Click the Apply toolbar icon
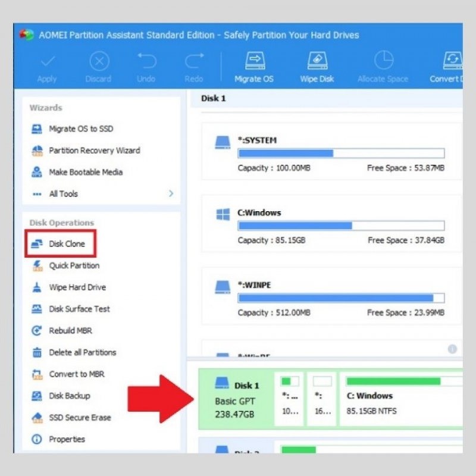Viewport: 476px width, 476px height. tap(47, 61)
